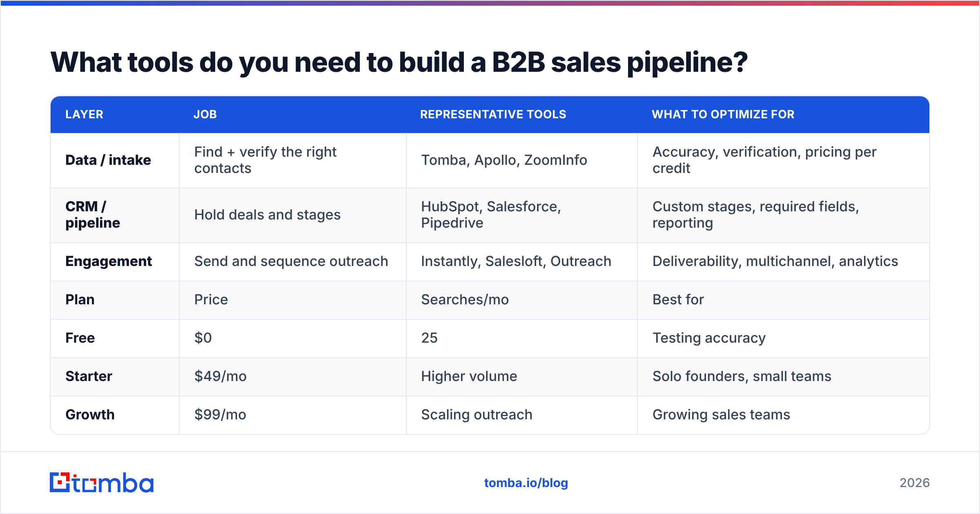The image size is (980, 514).
Task: Click the LAYER column header
Action: point(84,114)
